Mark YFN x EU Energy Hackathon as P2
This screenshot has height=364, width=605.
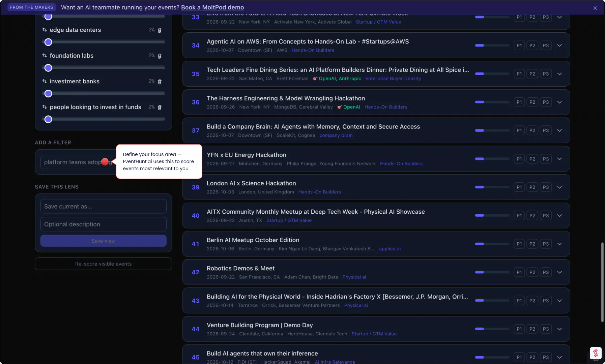click(x=532, y=159)
